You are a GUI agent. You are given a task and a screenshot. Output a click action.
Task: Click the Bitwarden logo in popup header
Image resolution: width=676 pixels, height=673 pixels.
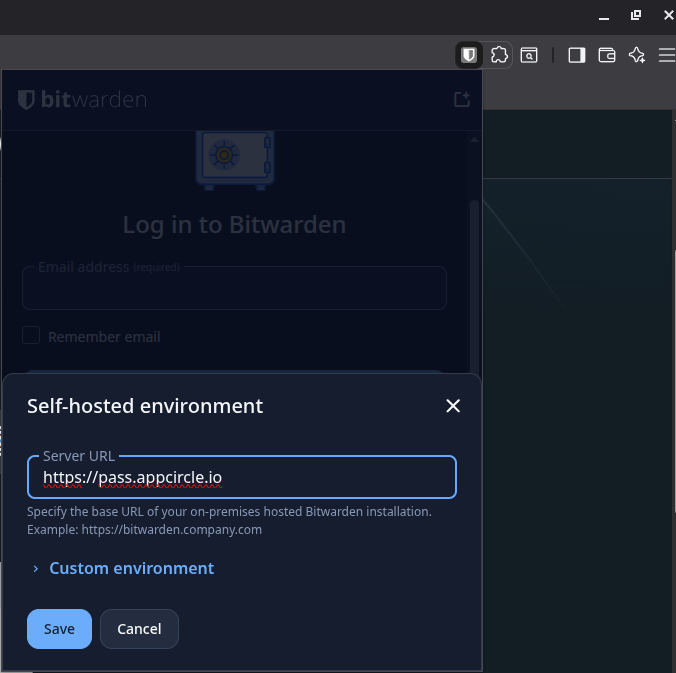coord(82,100)
